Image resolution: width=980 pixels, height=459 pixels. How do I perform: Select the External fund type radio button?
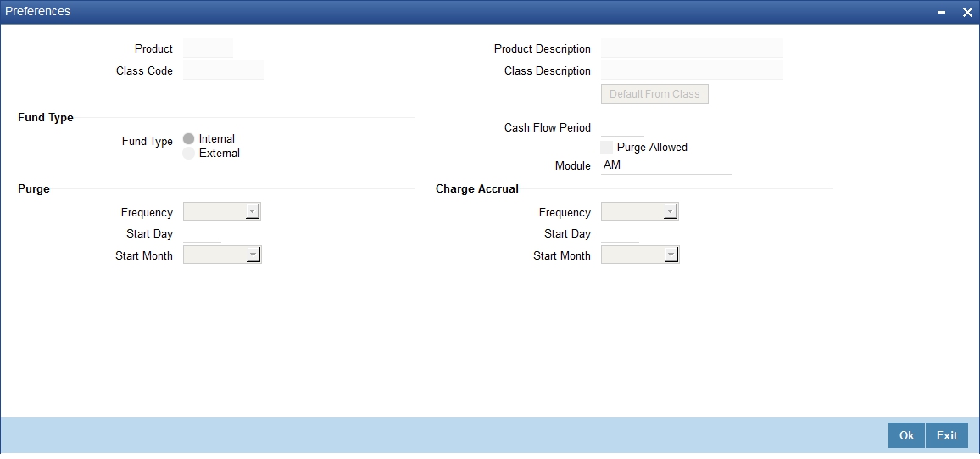point(189,154)
